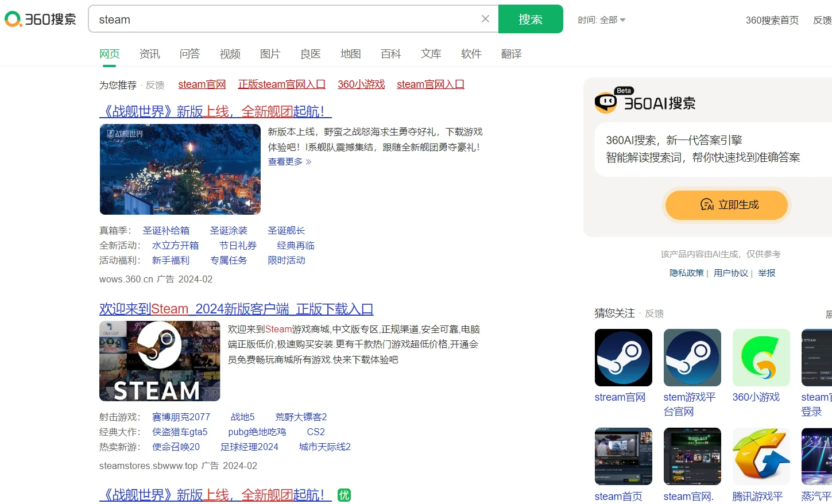This screenshot has width=832, height=504.
Task: Click the 腾讯游戏平台 colorful G icon
Action: coord(761,456)
